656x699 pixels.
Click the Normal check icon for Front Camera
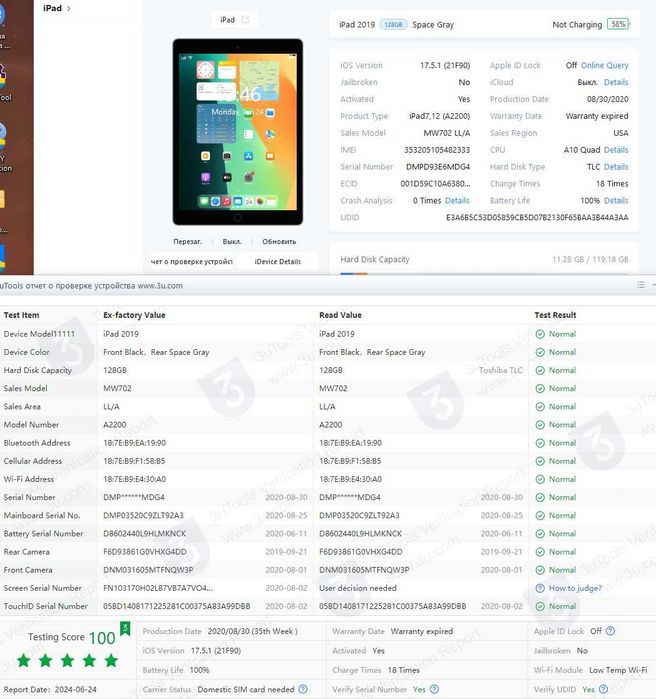540,570
